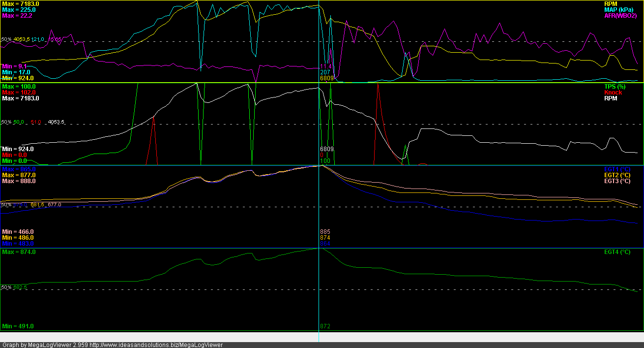Click the cyan "Max = 225.0" label
Viewport: 644px width, 348px height.
19,10
